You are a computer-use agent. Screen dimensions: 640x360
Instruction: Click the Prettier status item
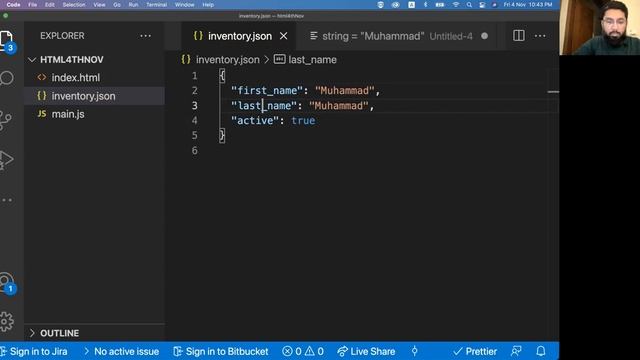(x=475, y=351)
